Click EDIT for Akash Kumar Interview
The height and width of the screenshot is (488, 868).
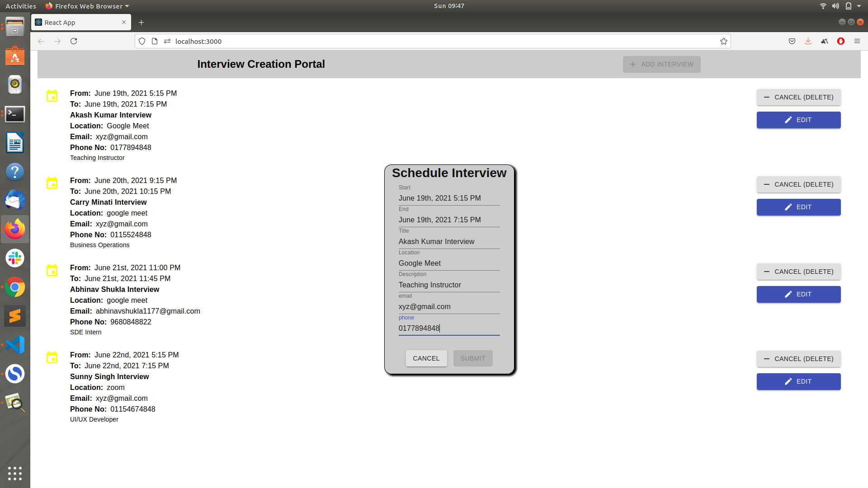[798, 120]
